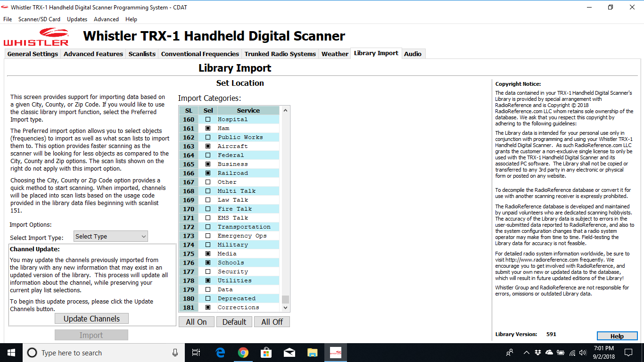
Task: Click Cortana microphone icon in search box
Action: pyautogui.click(x=175, y=353)
